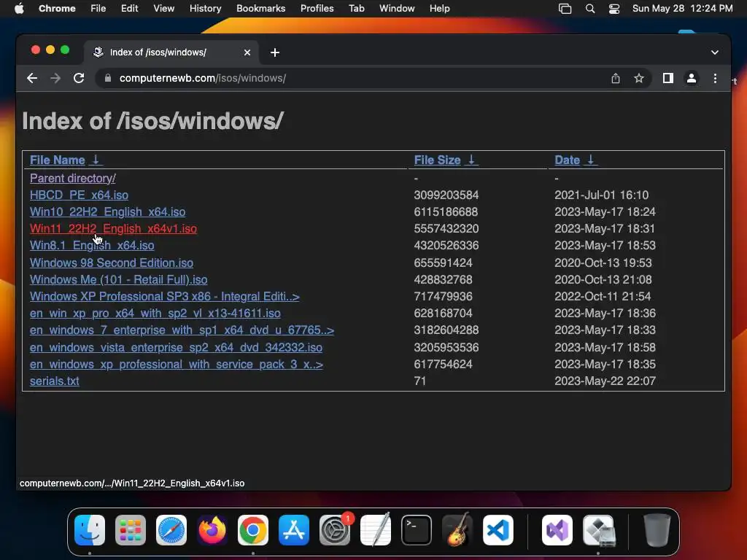Image resolution: width=747 pixels, height=560 pixels.
Task: Share this page via share icon
Action: tap(616, 78)
